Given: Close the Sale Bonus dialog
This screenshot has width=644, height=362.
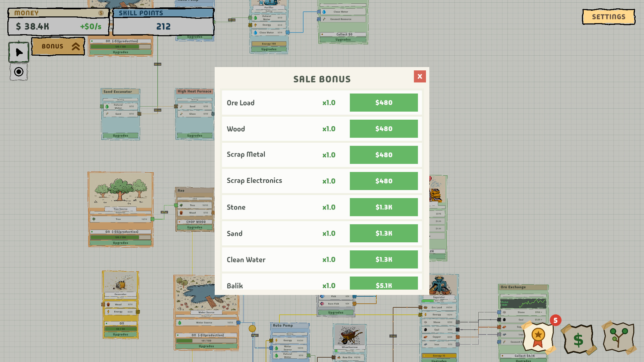Looking at the screenshot, I should pos(420,76).
